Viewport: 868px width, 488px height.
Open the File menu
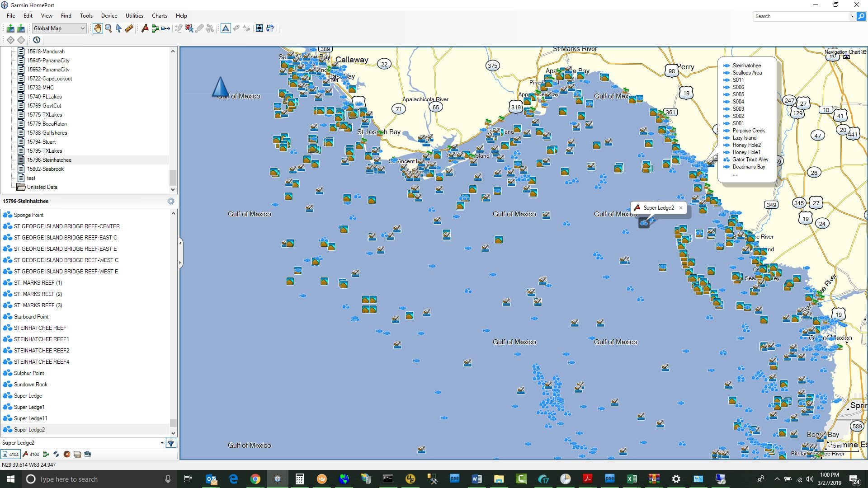tap(11, 15)
